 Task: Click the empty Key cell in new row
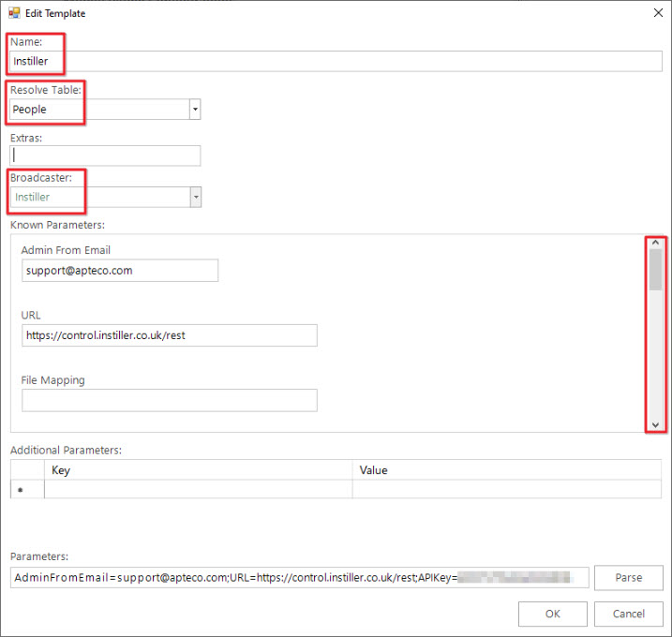(199, 489)
